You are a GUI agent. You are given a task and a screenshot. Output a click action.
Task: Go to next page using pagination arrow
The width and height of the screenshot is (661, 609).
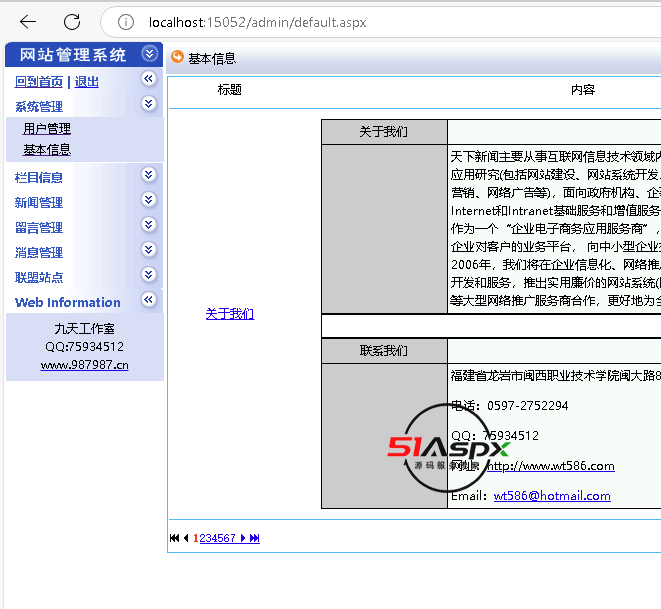(242, 538)
